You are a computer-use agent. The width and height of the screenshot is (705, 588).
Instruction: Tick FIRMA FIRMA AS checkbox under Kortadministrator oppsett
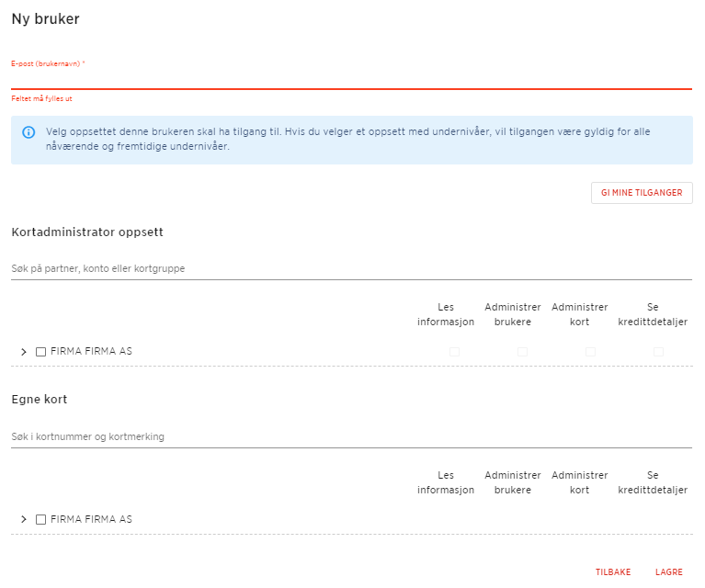pos(40,352)
